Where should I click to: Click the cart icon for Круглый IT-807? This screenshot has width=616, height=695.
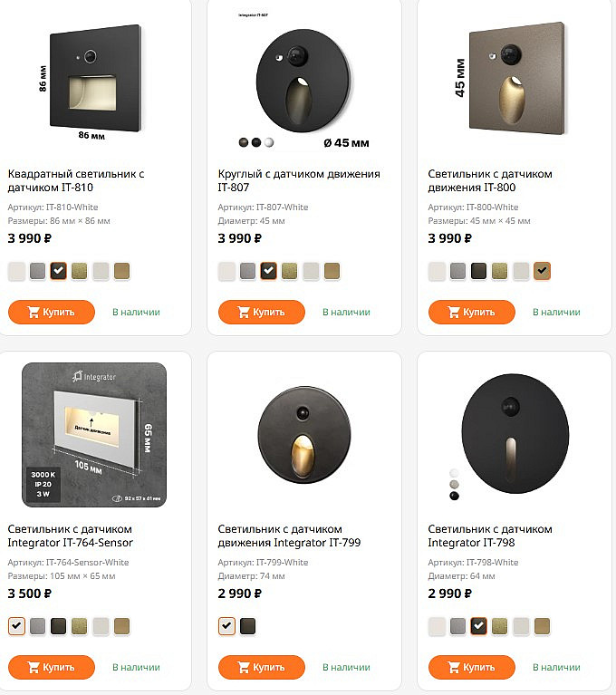[x=244, y=313]
